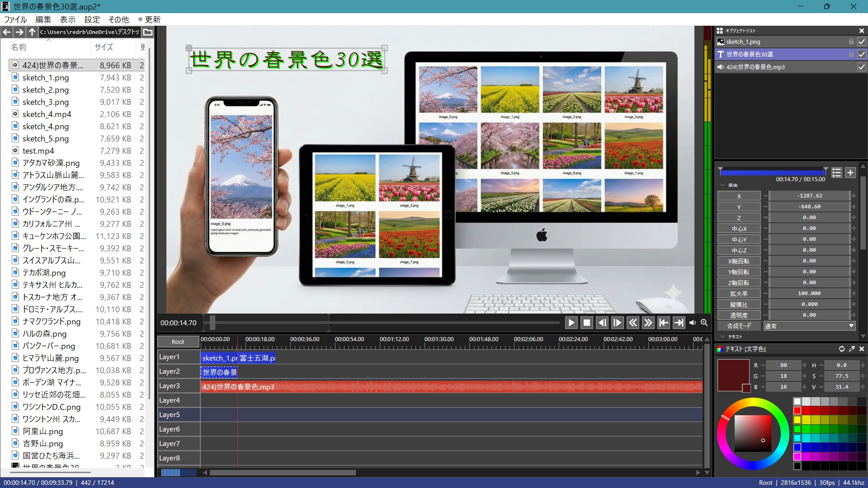Open the 合成モード dropdown

point(809,326)
